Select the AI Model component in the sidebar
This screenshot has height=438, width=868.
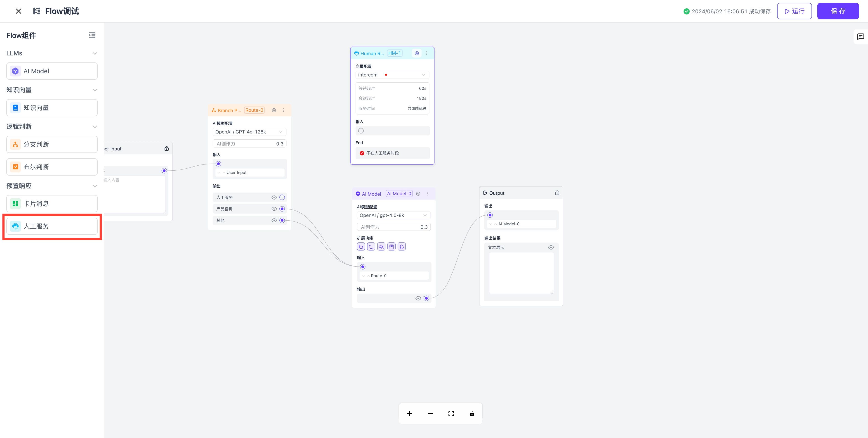52,71
